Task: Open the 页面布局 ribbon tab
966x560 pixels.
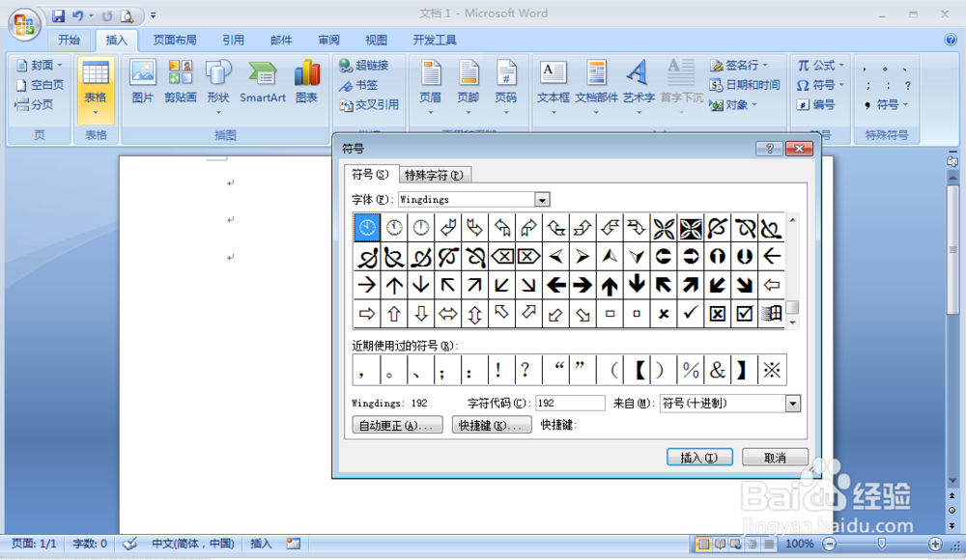Action: pos(174,40)
